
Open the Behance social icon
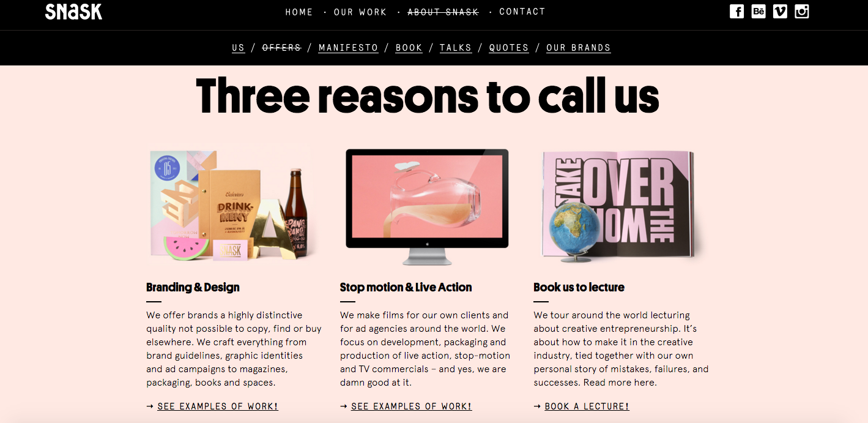(759, 11)
